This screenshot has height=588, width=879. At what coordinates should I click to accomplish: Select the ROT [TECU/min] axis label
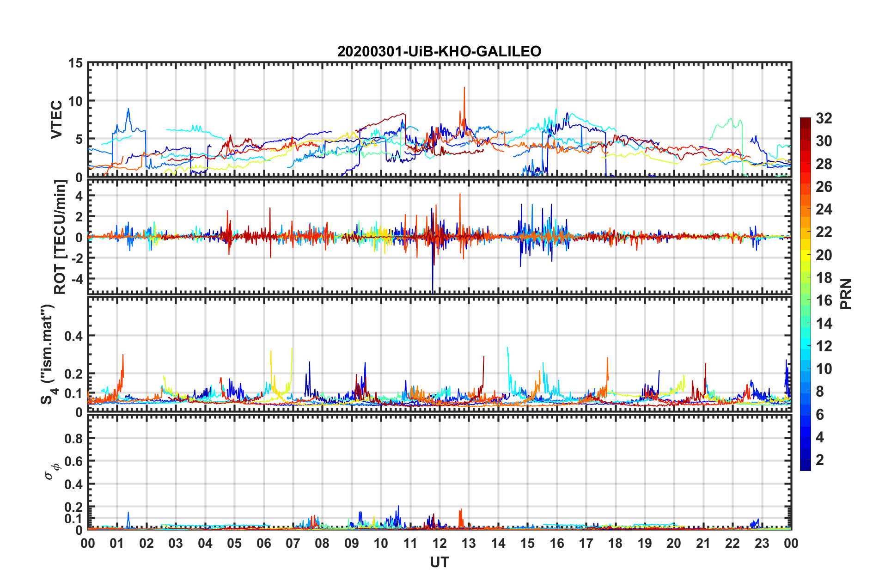pos(60,237)
